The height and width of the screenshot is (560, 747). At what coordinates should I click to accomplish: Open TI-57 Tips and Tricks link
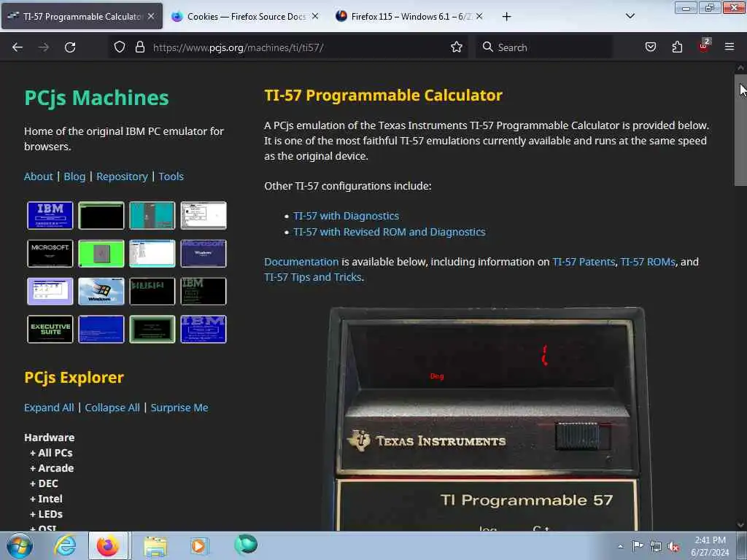tap(313, 277)
